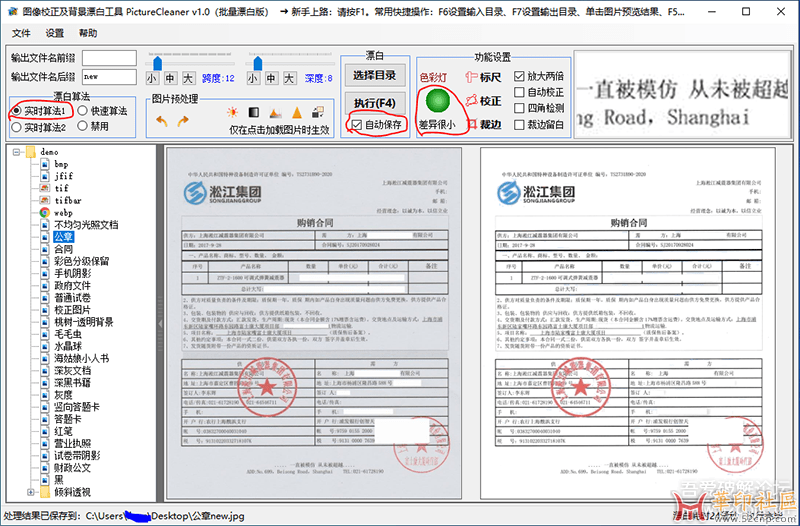Click the file icon beside bmp
The image size is (800, 526).
[45, 164]
